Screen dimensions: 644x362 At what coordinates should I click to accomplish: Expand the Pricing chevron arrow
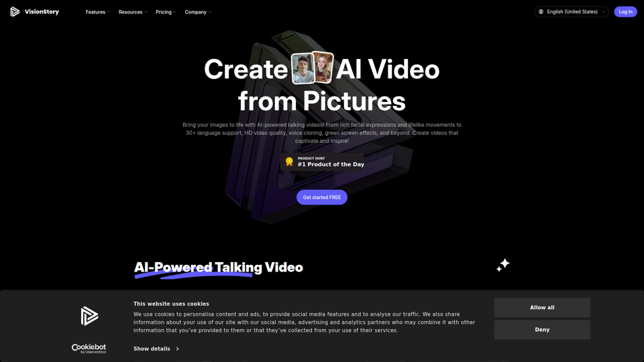tap(174, 12)
